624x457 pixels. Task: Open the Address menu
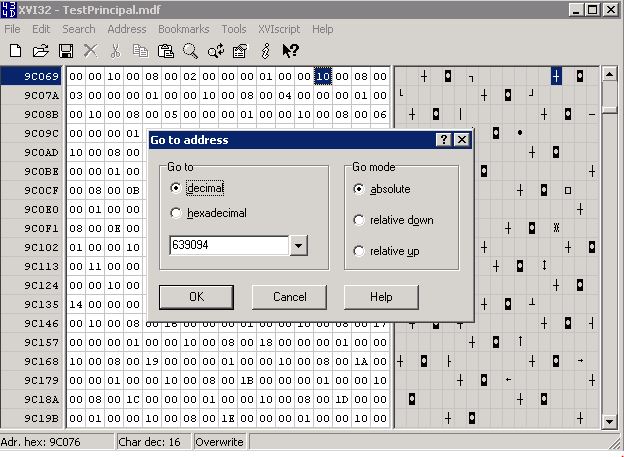[x=127, y=29]
